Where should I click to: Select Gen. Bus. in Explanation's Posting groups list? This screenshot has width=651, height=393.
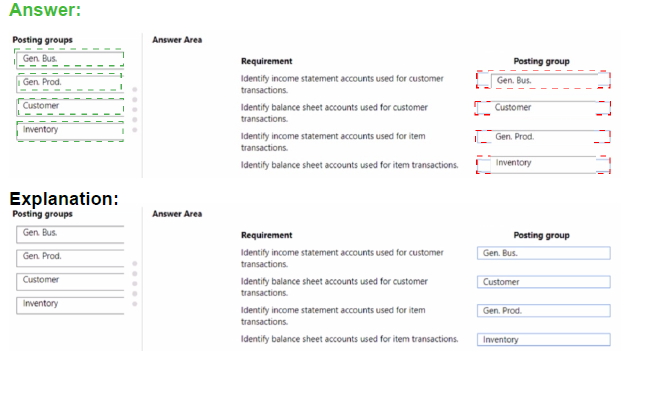click(70, 234)
